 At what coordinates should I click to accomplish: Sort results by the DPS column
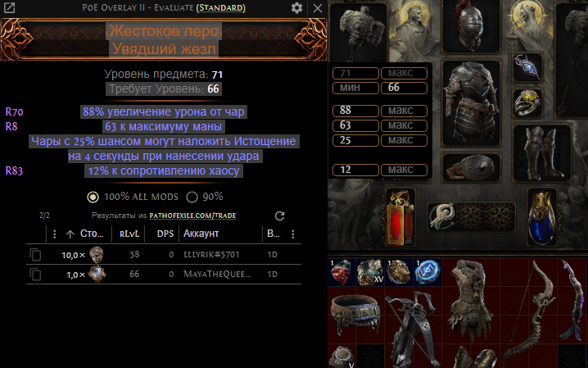[x=165, y=234]
